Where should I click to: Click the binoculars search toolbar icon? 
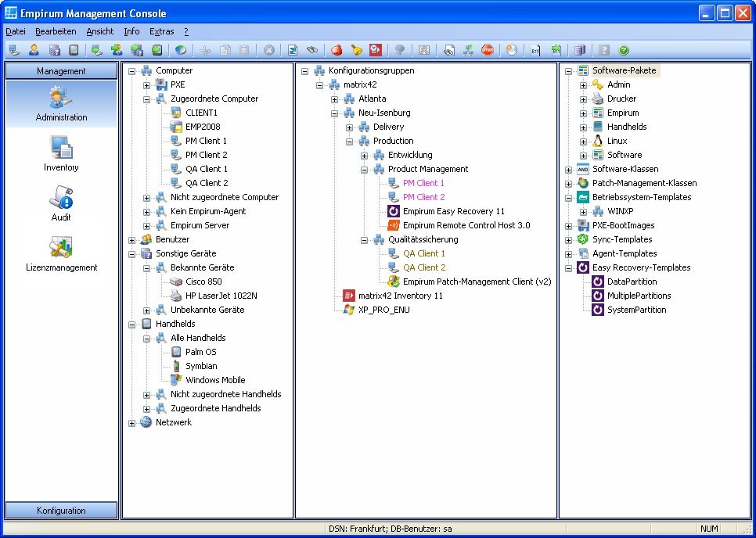[311, 50]
